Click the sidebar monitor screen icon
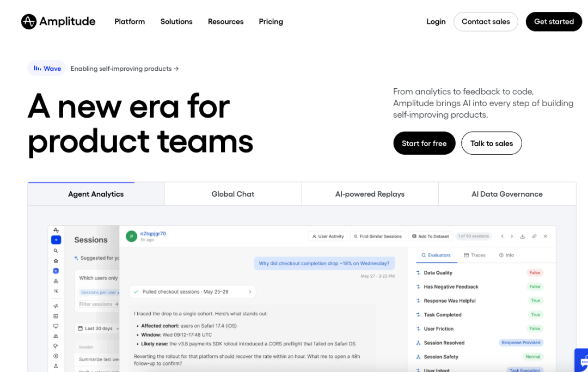The height and width of the screenshot is (372, 588). (x=56, y=326)
